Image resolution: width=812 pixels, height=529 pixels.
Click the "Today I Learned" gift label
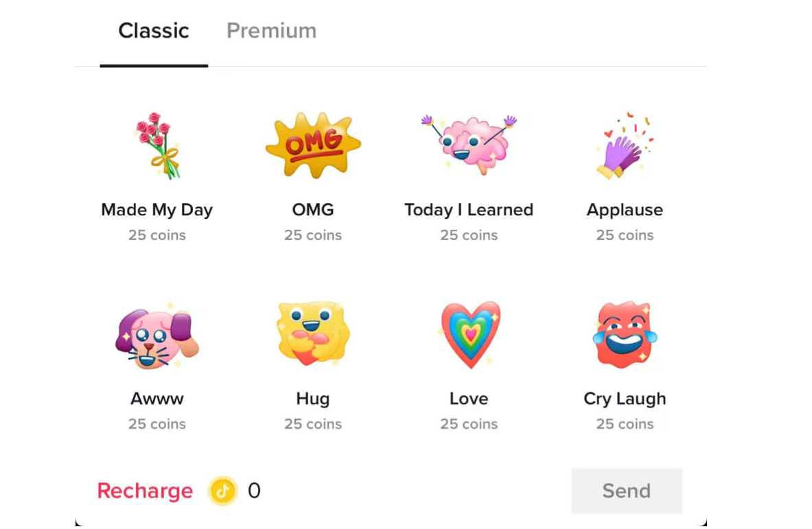(x=469, y=210)
